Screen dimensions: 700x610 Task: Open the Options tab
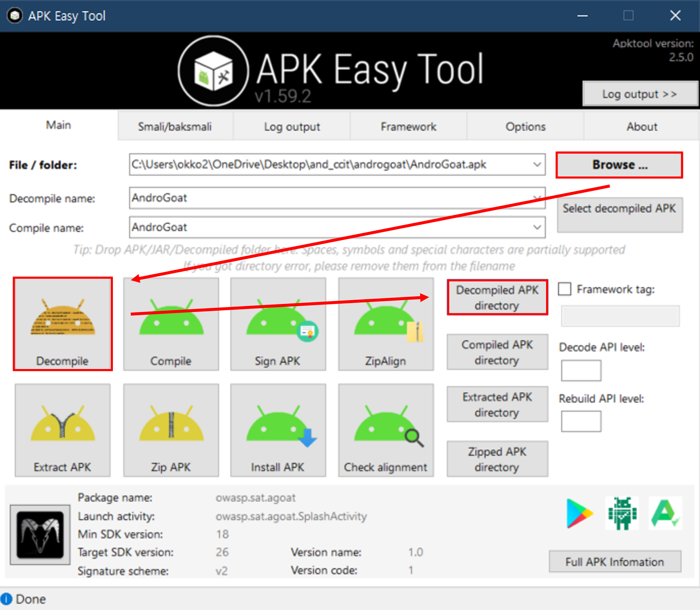(525, 127)
